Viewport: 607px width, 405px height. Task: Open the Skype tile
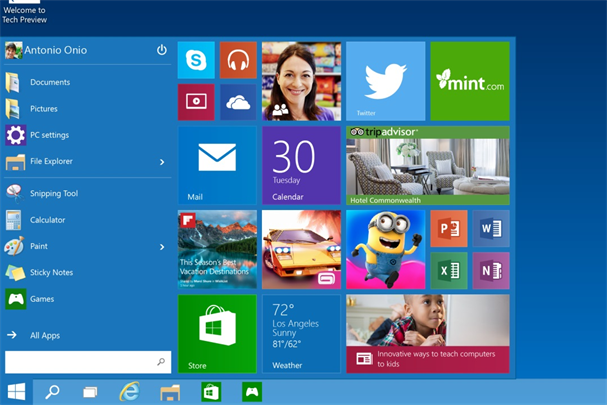[x=196, y=60]
